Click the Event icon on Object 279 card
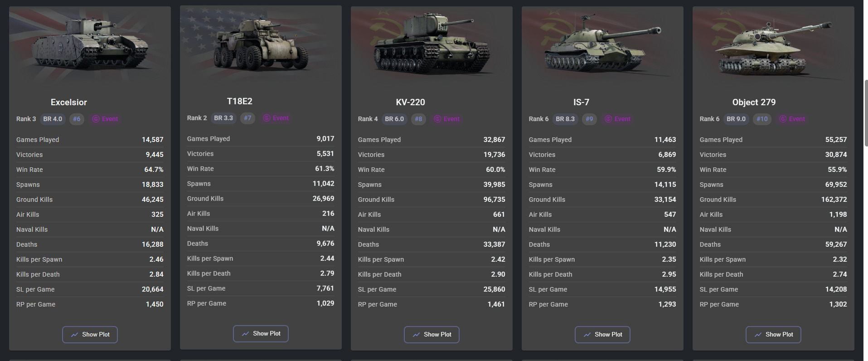 (x=783, y=119)
